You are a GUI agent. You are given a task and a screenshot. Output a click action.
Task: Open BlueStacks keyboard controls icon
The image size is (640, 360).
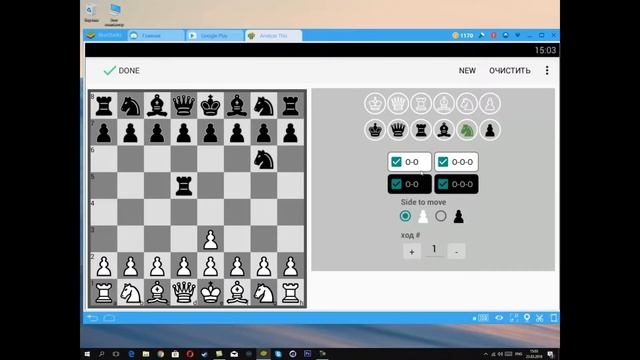(483, 318)
